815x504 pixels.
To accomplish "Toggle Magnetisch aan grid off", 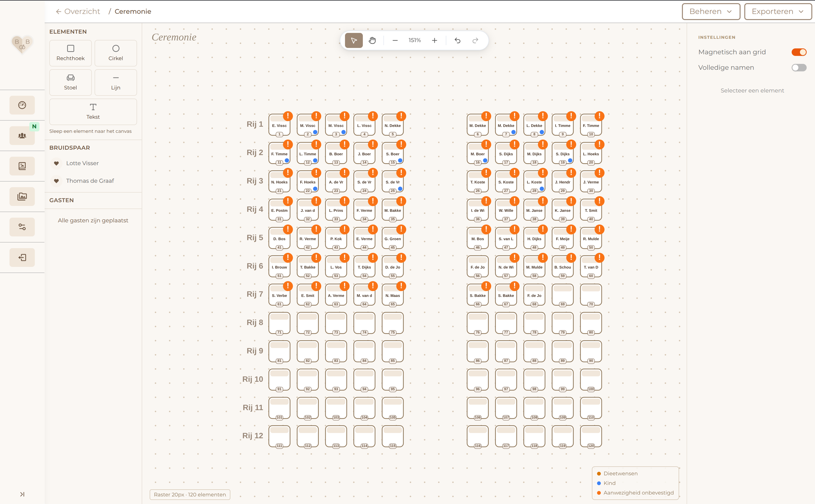I will pyautogui.click(x=799, y=52).
